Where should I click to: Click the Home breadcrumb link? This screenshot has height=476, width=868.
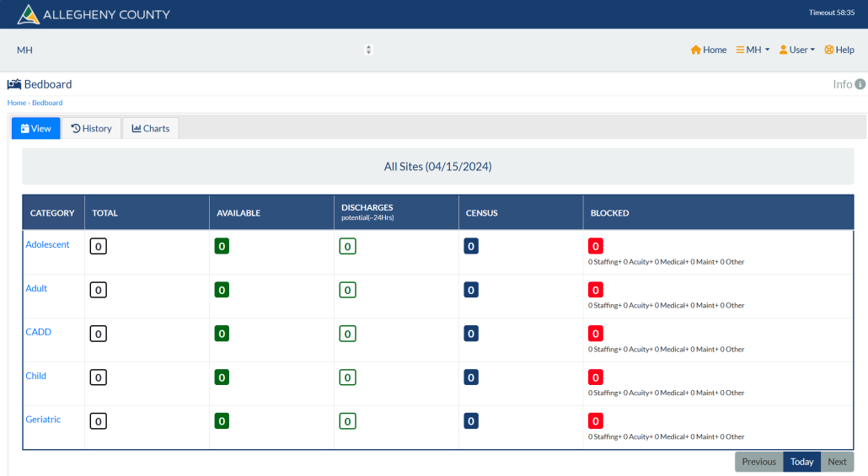pos(17,103)
